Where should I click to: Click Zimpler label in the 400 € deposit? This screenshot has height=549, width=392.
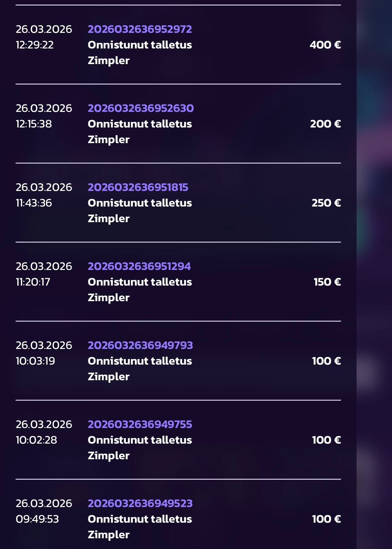(109, 60)
